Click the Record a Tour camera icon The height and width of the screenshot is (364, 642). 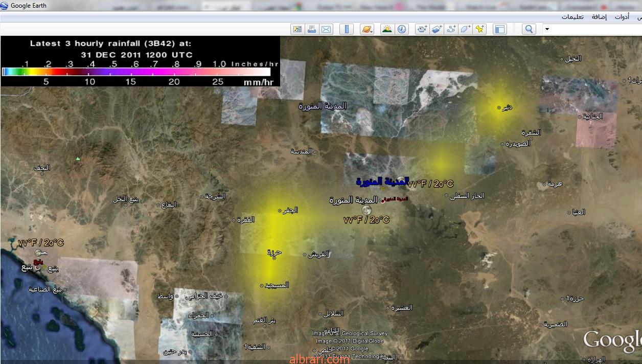coord(422,29)
